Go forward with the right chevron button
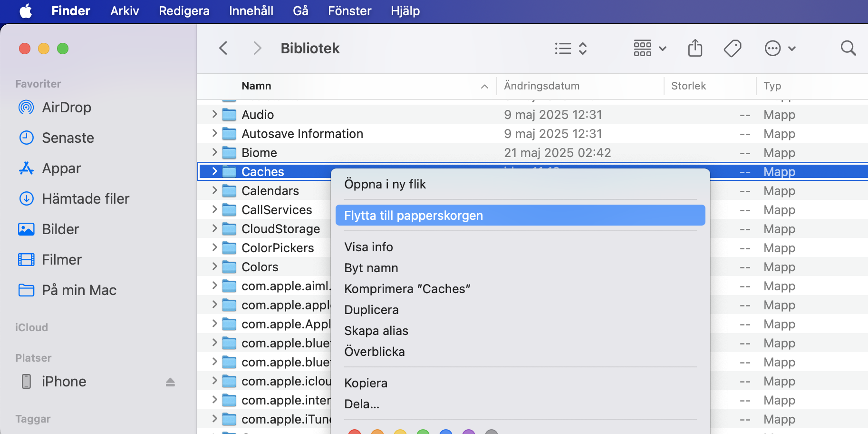Screen dimensions: 868x434 point(257,48)
